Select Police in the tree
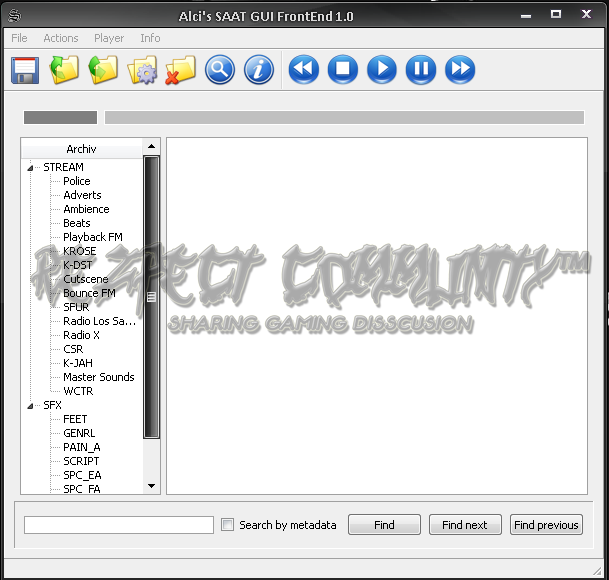The width and height of the screenshot is (609, 580). pyautogui.click(x=77, y=181)
